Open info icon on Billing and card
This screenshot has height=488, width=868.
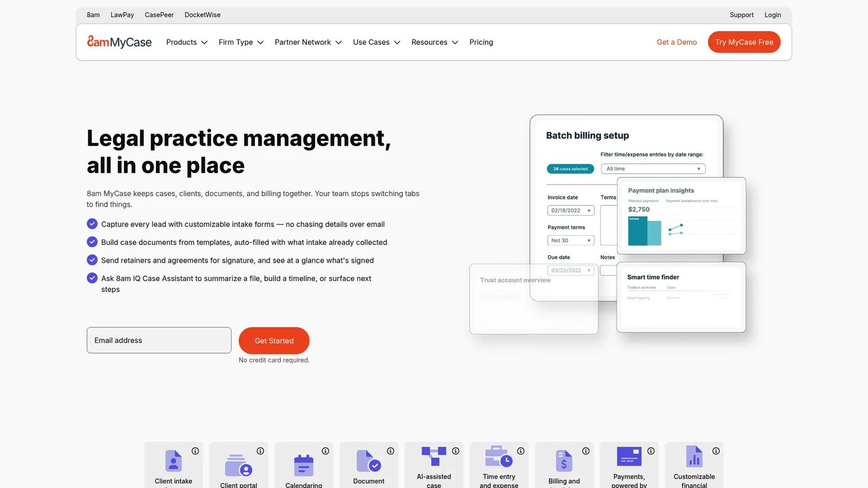point(586,451)
